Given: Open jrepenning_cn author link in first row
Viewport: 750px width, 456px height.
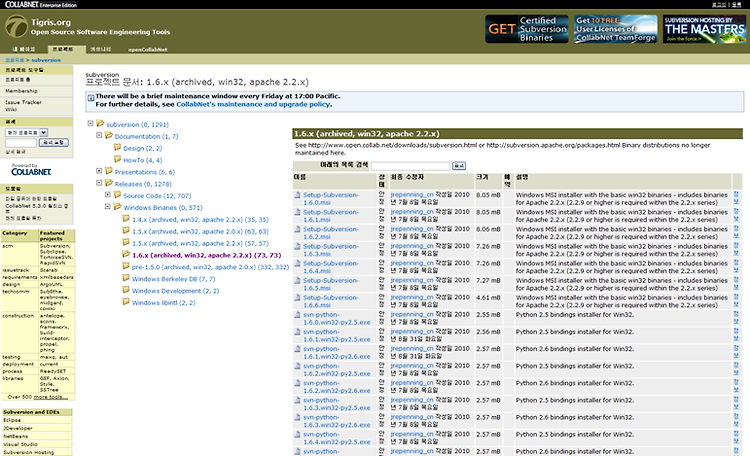Looking at the screenshot, I should point(412,195).
